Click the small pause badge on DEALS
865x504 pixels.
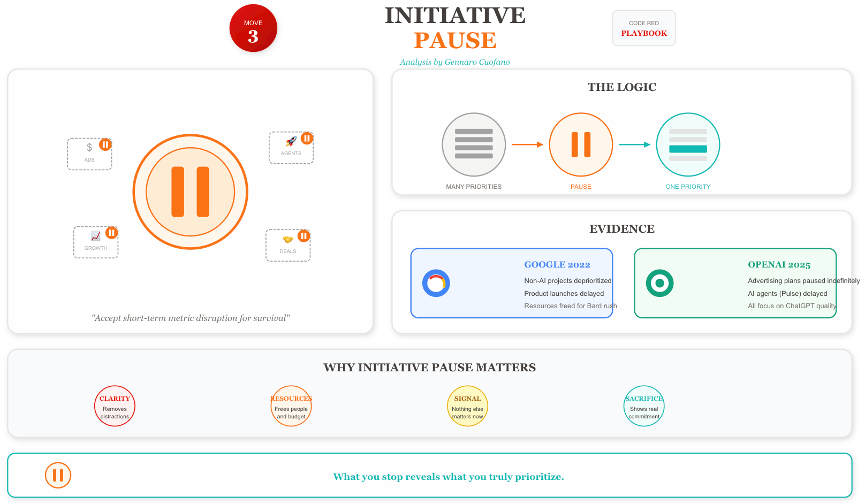tap(304, 236)
